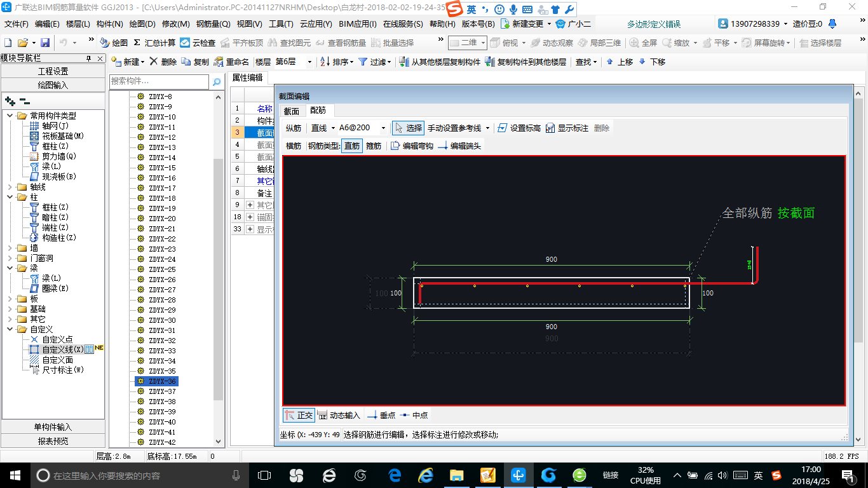Click the new file icon in toolbar
868x488 pixels.
pos(8,43)
